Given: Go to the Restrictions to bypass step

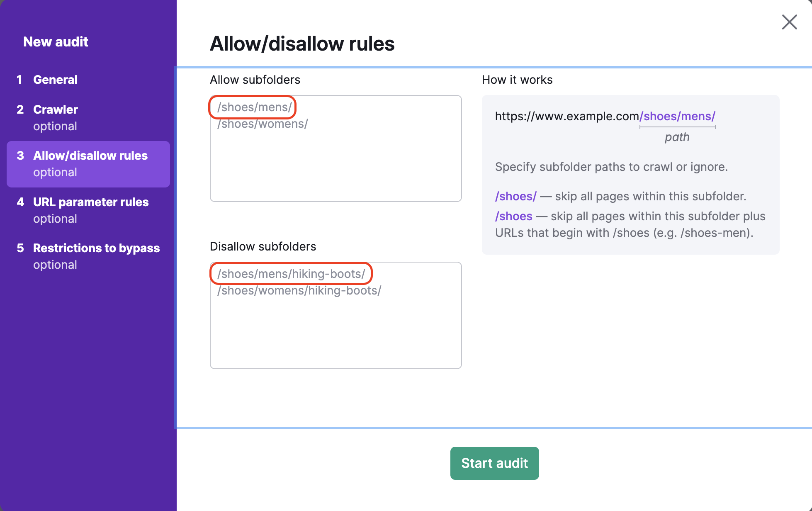Looking at the screenshot, I should [x=96, y=248].
